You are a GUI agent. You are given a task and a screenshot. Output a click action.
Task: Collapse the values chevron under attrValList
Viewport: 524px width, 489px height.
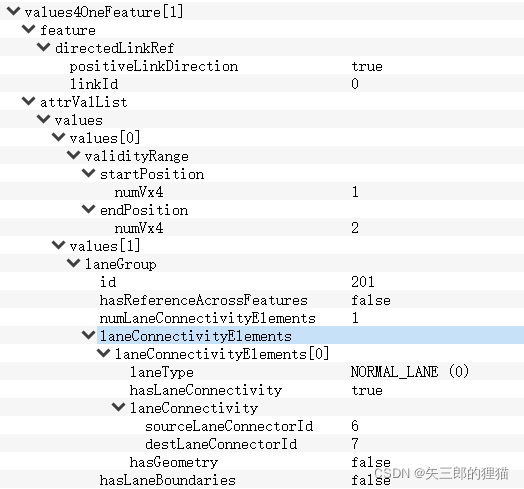pos(43,119)
